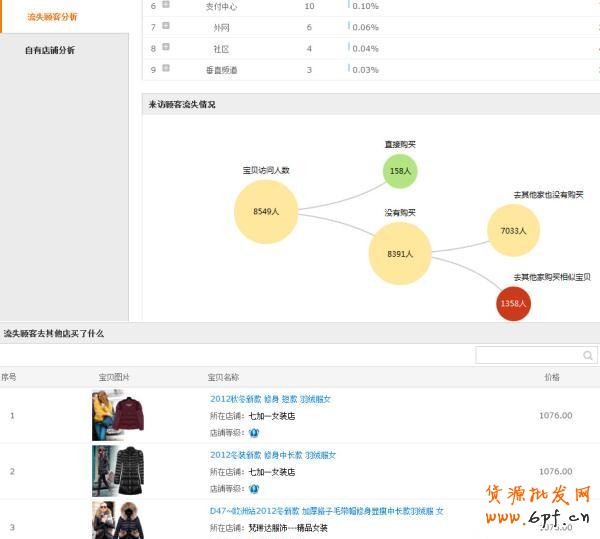Click first product's jacket thumbnail
The width and height of the screenshot is (600, 539).
tap(118, 415)
